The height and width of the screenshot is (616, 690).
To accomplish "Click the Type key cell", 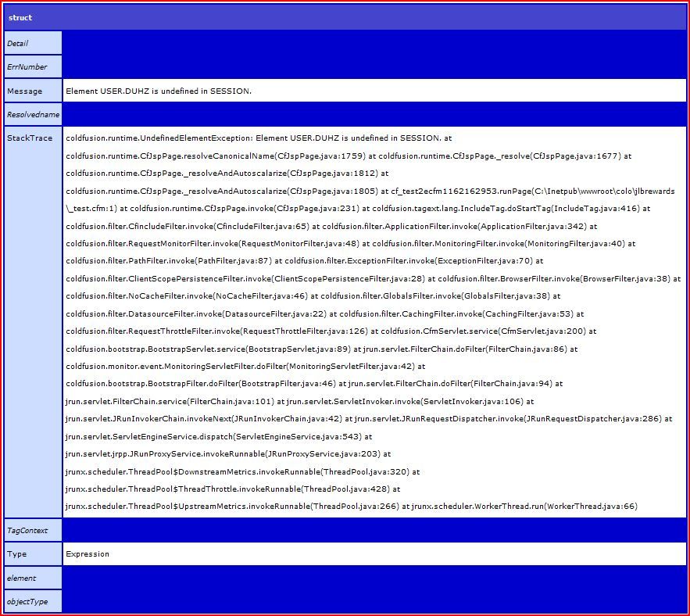I will (33, 554).
